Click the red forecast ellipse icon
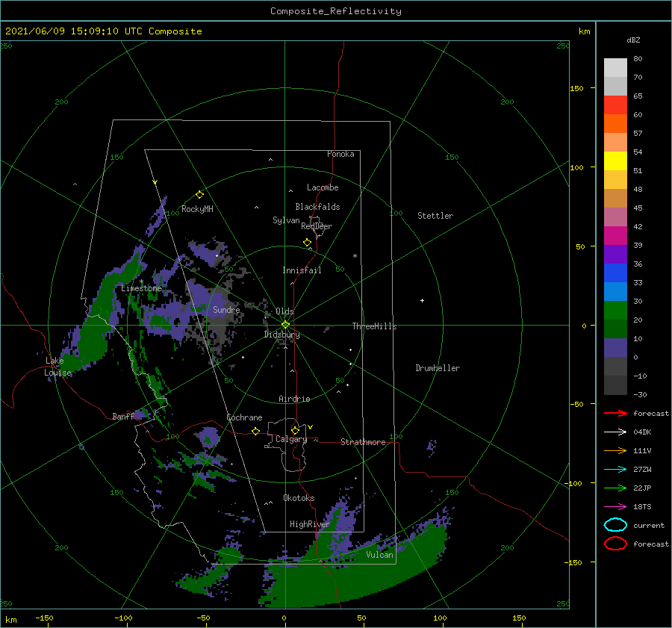Image resolution: width=672 pixels, height=628 pixels. point(615,544)
